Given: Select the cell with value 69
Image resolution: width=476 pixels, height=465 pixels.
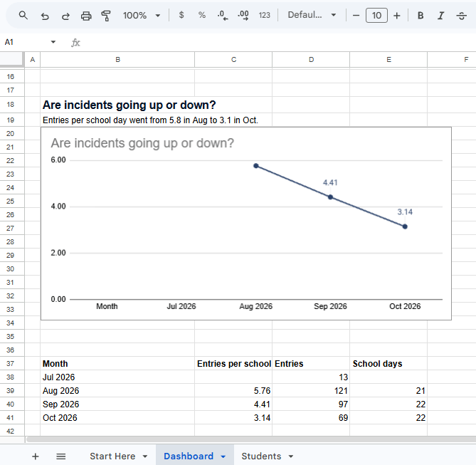Looking at the screenshot, I should (311, 417).
